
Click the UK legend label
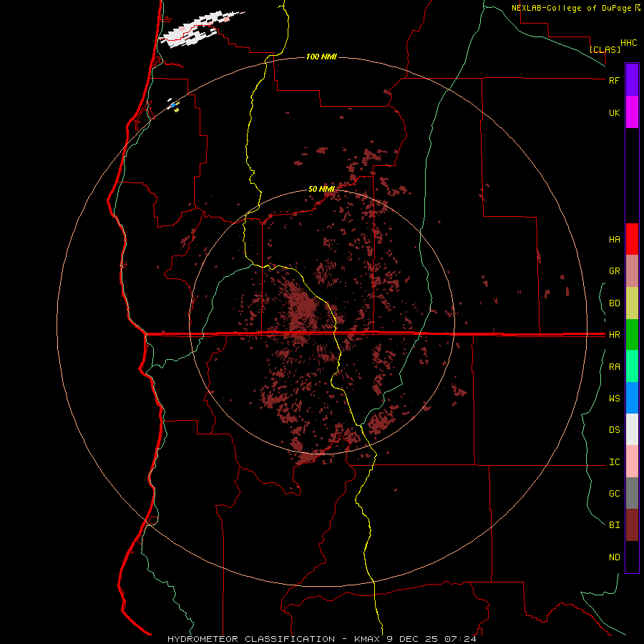(614, 112)
